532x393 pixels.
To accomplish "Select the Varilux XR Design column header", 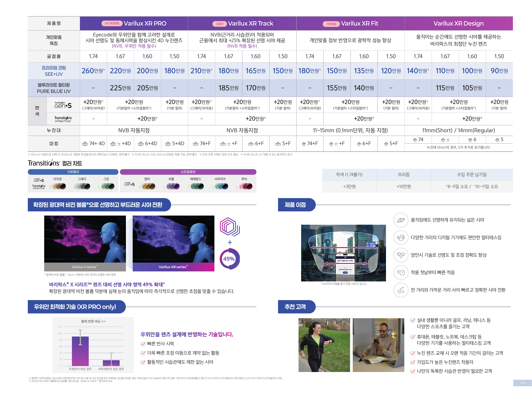I will [x=458, y=23].
